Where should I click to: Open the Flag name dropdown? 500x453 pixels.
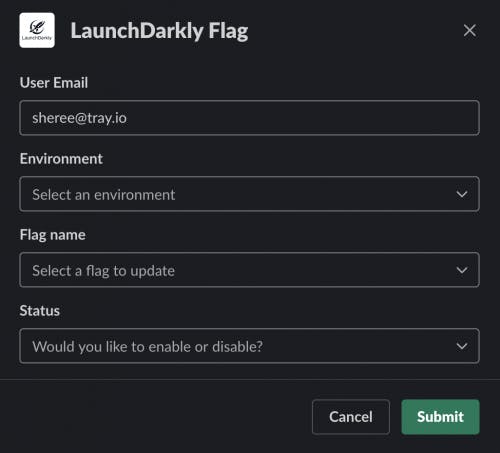(x=250, y=270)
